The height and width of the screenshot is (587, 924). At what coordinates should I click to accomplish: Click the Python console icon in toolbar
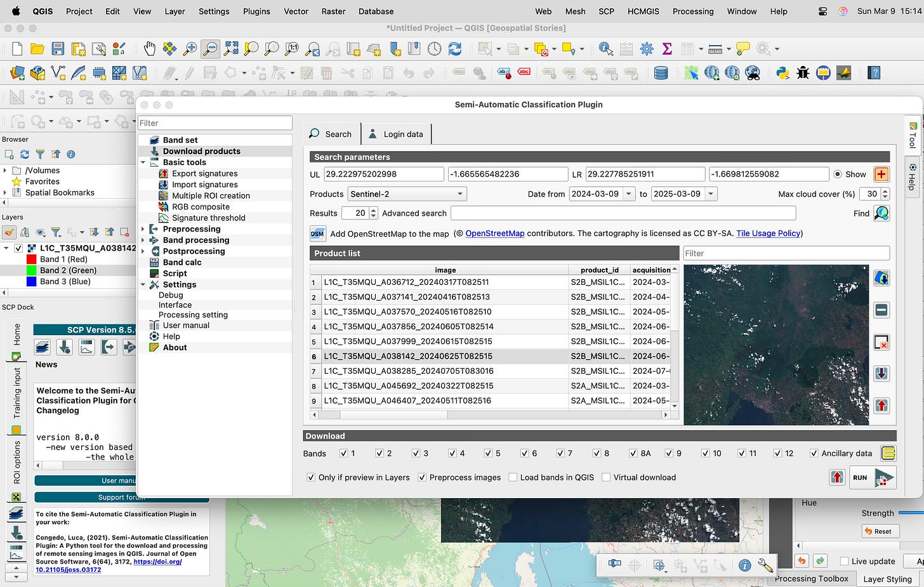pos(782,73)
